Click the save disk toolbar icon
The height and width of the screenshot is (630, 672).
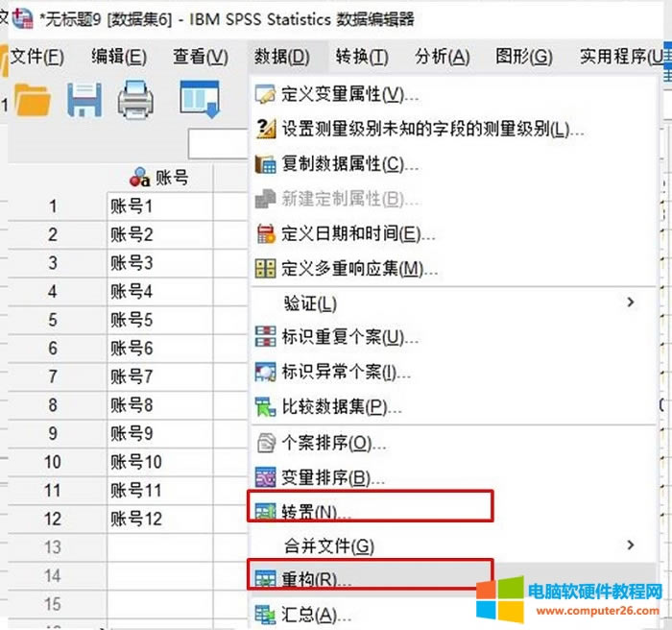point(84,101)
